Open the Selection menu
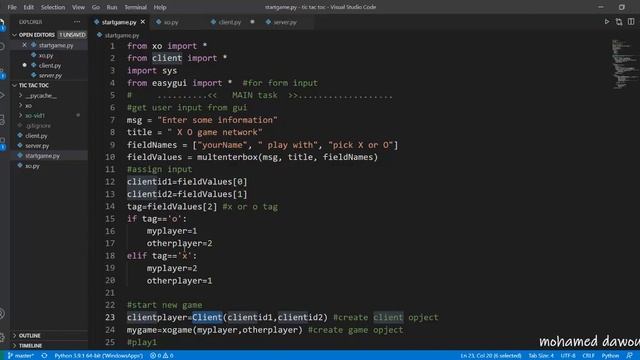Viewport: 640px width, 360px height. point(53,7)
